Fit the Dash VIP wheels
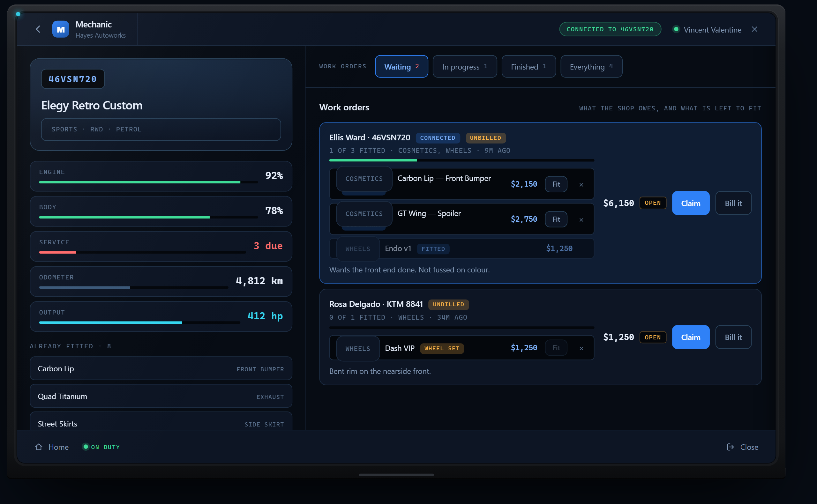This screenshot has width=817, height=504. point(556,348)
